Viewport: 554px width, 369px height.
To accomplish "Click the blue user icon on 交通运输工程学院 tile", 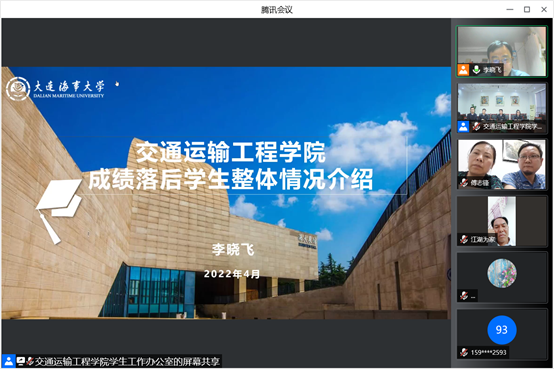I will [x=463, y=126].
